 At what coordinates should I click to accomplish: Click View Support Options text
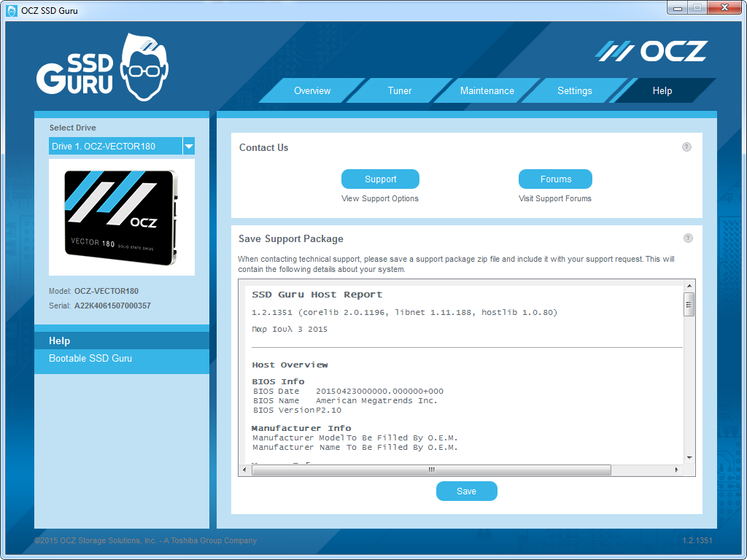[x=379, y=198]
